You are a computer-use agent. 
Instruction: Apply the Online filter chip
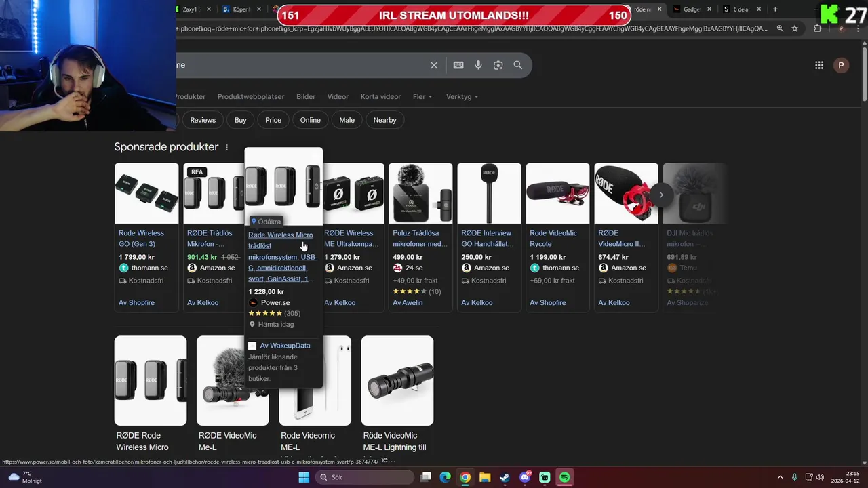click(311, 120)
